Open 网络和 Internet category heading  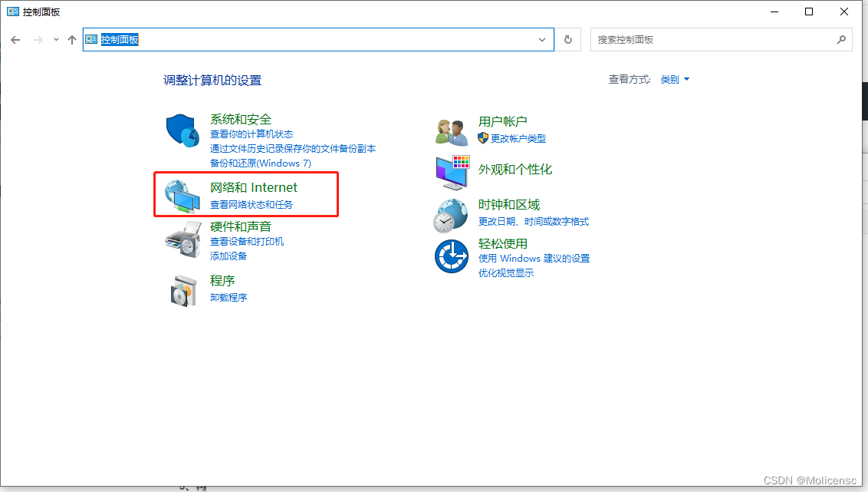[x=254, y=187]
